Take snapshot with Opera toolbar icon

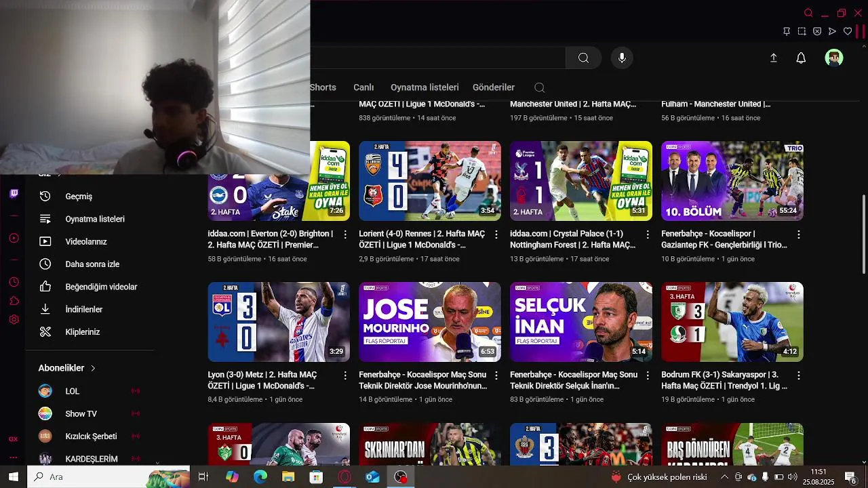point(802,31)
